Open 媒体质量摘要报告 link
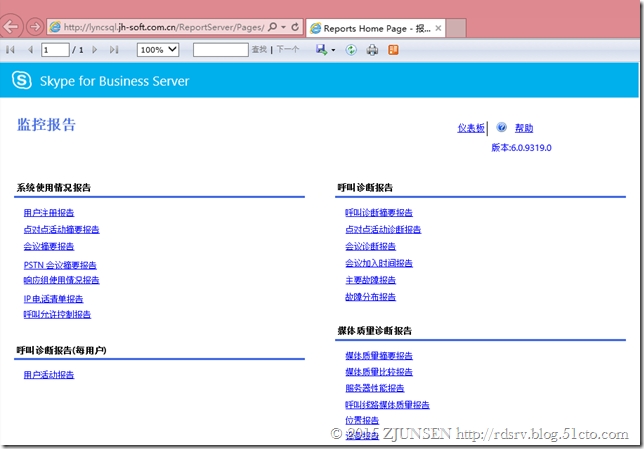The image size is (644, 449). tap(379, 356)
